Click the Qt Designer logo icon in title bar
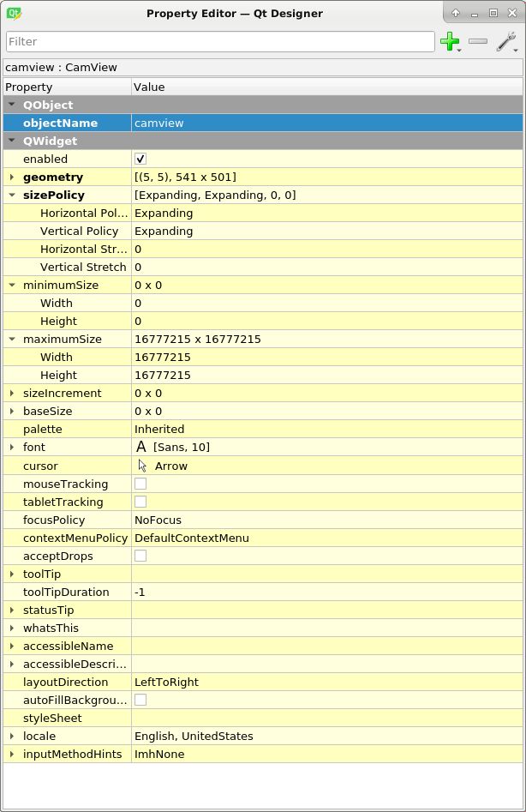Screen dimensions: 526x812 click(x=14, y=14)
